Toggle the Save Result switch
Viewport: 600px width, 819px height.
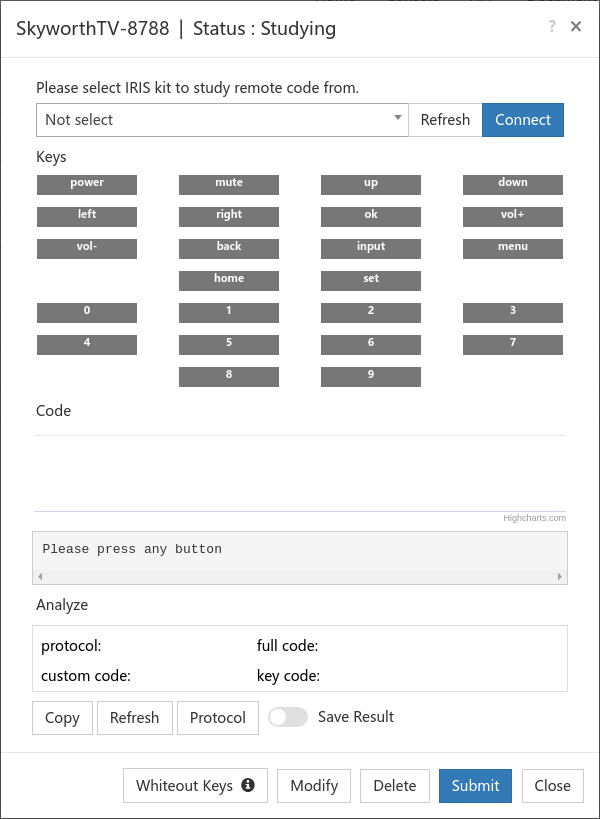[288, 717]
